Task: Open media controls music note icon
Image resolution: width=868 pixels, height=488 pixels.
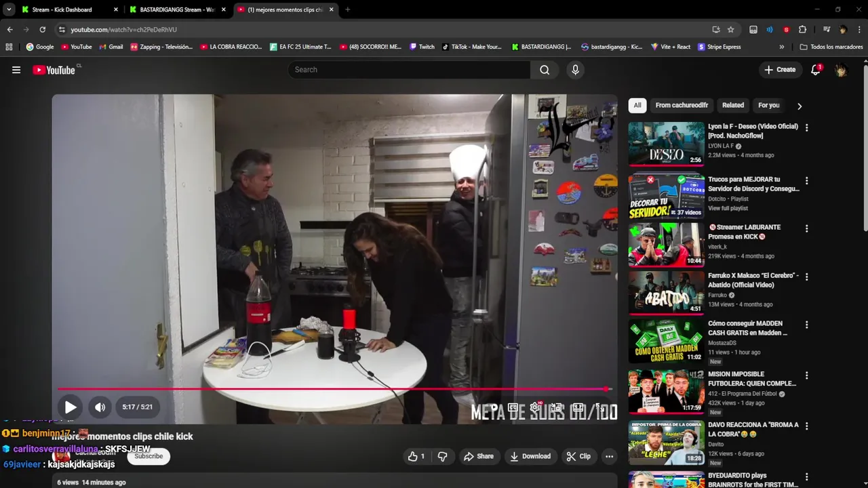Action: pyautogui.click(x=827, y=30)
